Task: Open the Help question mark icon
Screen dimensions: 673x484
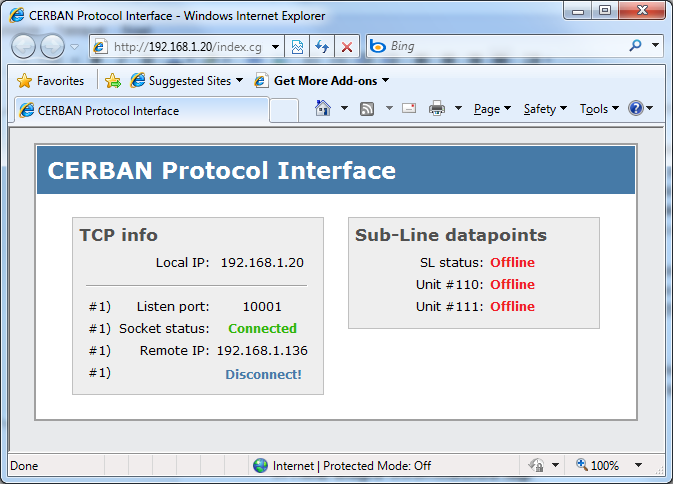Action: 635,109
